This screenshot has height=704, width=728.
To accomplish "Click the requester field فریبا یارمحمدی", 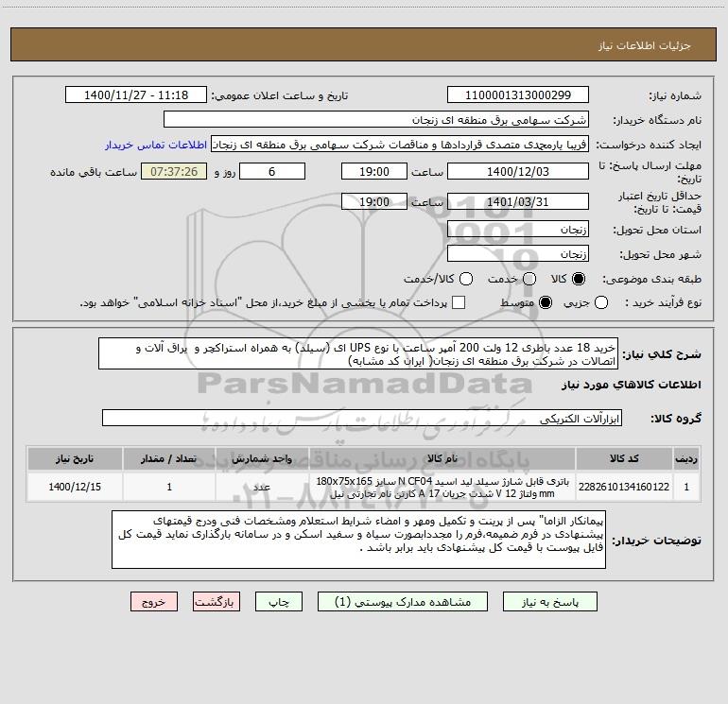I will point(400,145).
